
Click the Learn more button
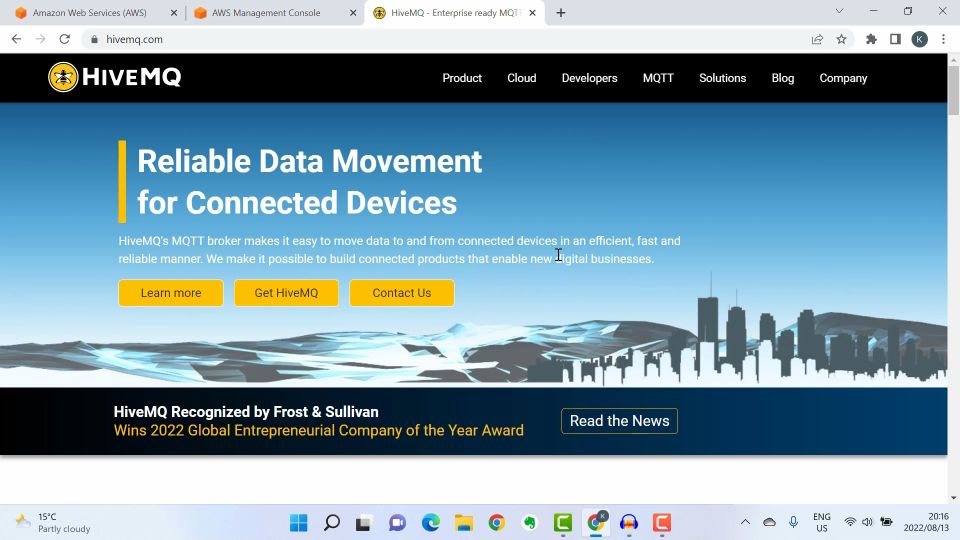click(x=171, y=293)
